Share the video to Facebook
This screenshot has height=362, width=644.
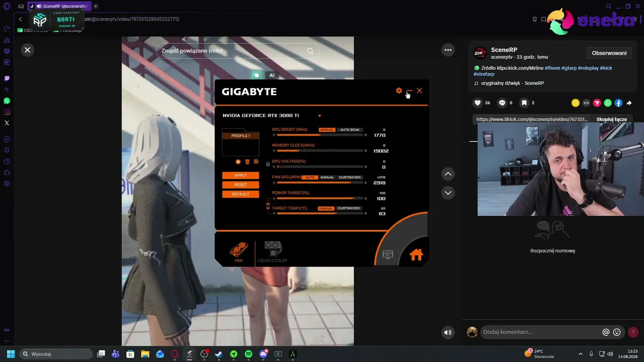tap(618, 103)
